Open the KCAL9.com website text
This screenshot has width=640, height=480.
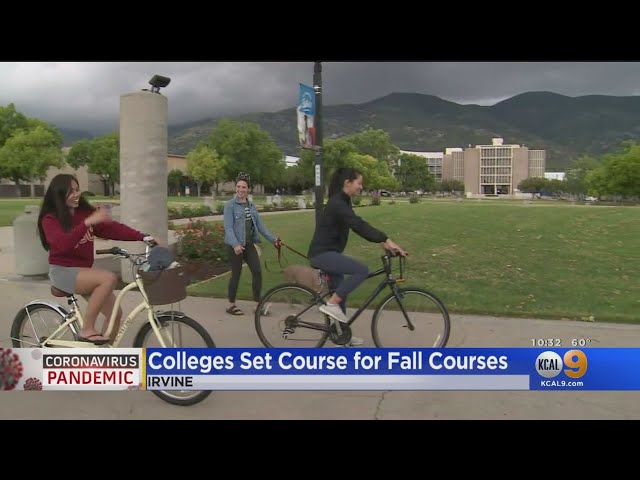click(562, 384)
